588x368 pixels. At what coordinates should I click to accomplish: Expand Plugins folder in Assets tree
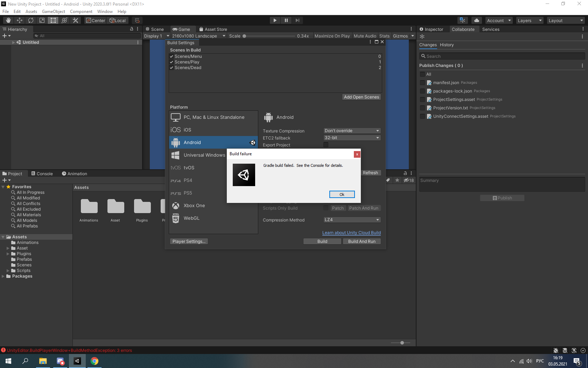[x=8, y=254]
